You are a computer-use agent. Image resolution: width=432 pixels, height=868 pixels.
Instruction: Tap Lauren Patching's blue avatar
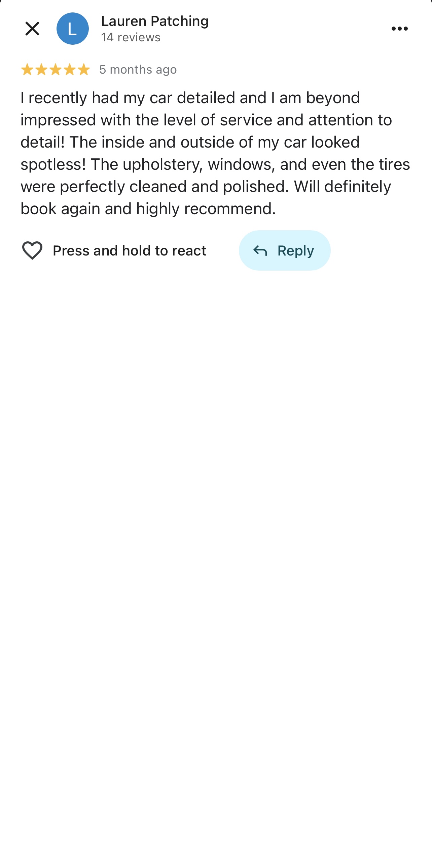click(73, 29)
